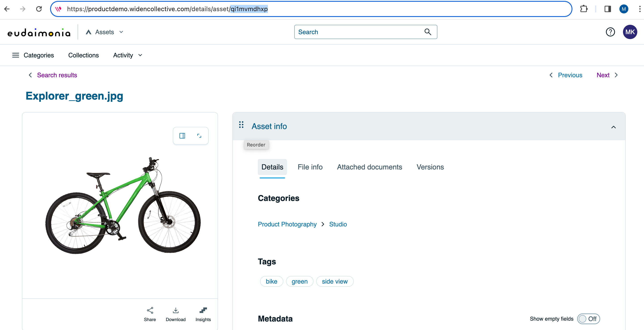Expand the Activity dropdown menu
The height and width of the screenshot is (330, 644).
coord(128,55)
